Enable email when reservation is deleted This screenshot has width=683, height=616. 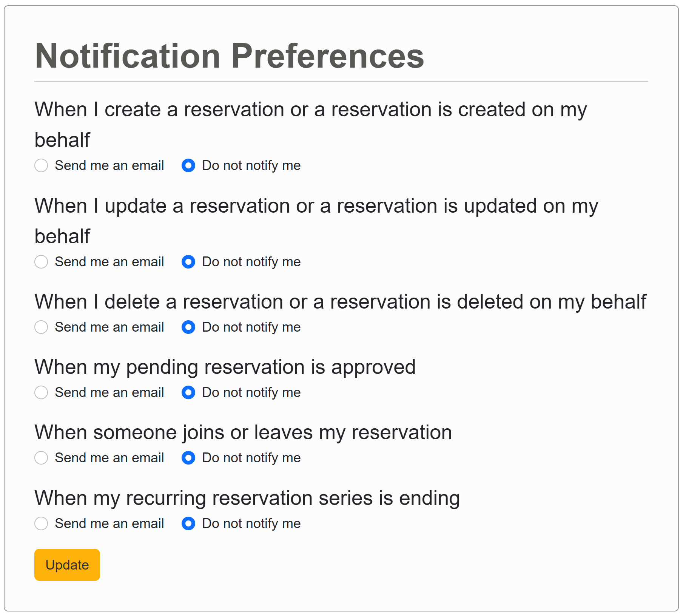click(x=41, y=327)
